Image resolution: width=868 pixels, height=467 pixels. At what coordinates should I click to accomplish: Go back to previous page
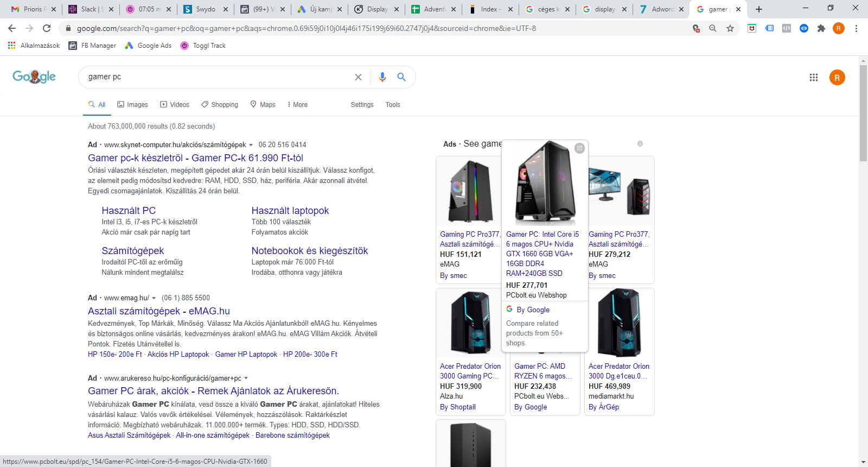point(12,28)
